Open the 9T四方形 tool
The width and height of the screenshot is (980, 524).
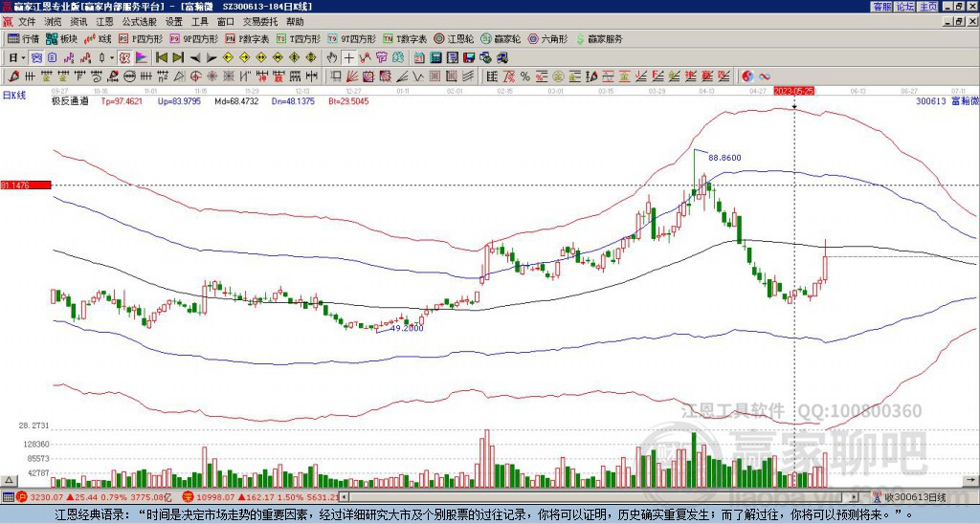point(351,38)
